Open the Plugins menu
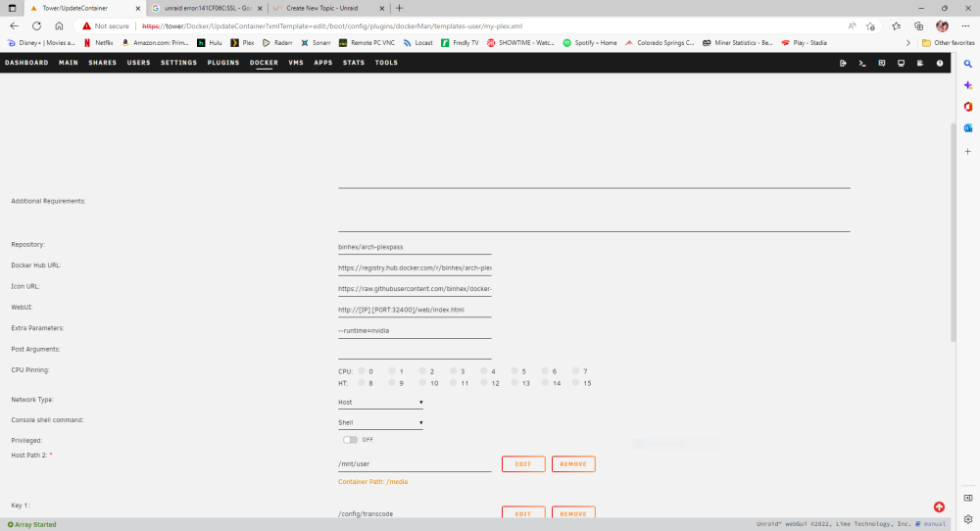The width and height of the screenshot is (980, 531). pos(223,63)
